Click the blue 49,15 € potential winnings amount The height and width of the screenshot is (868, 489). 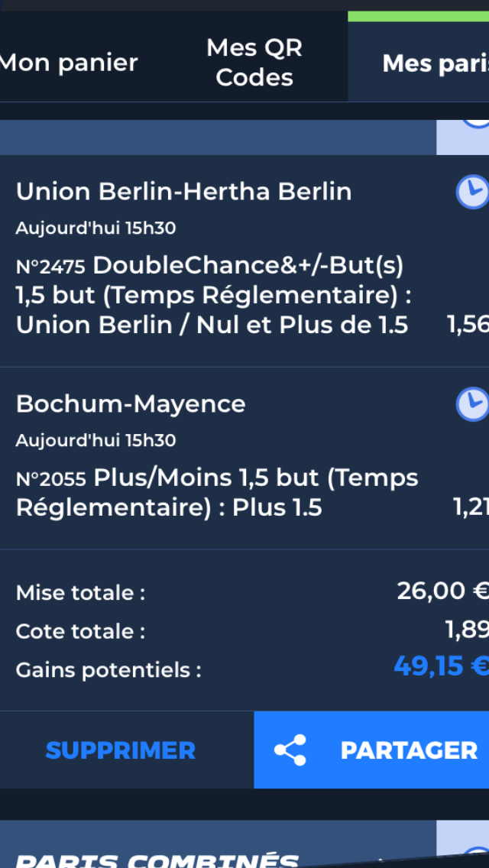tap(442, 666)
